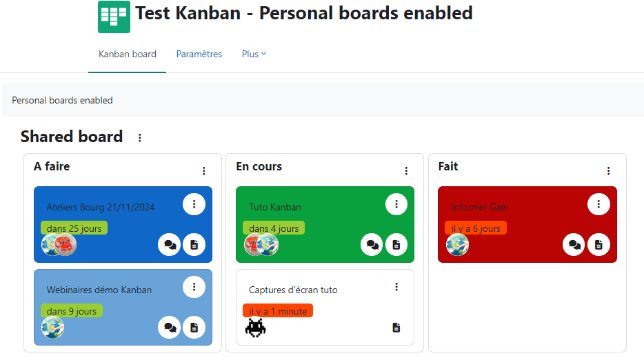Open discussion on Webinaires démo Kanban card

pos(169,328)
